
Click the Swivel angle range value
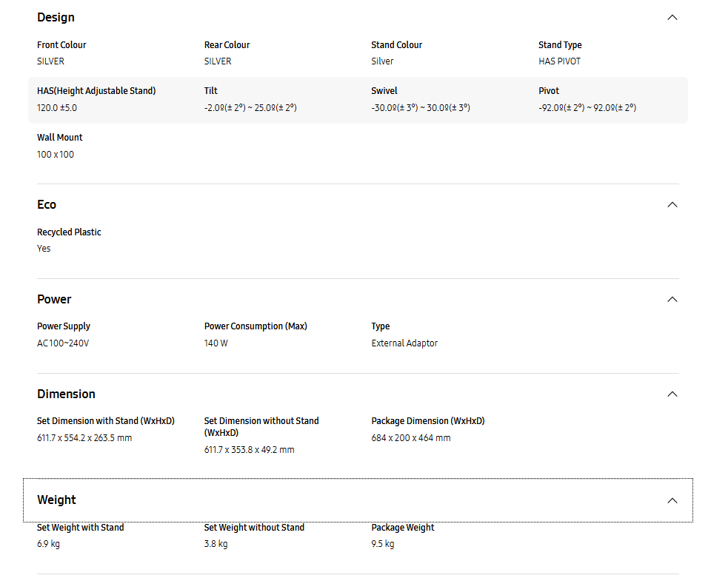(x=420, y=108)
